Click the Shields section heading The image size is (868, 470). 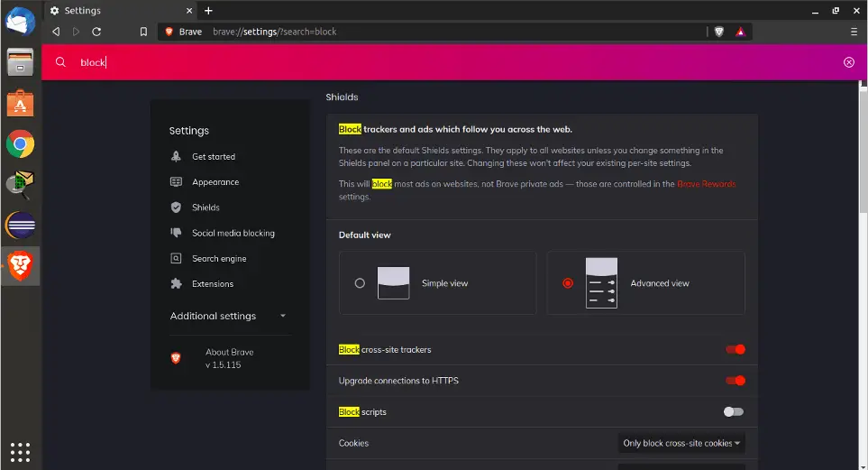click(x=342, y=97)
